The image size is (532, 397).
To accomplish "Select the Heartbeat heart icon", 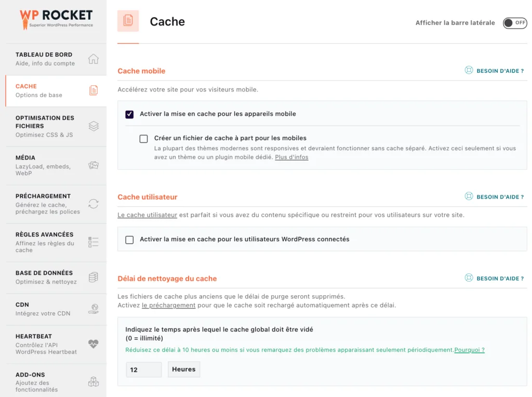I will [94, 344].
